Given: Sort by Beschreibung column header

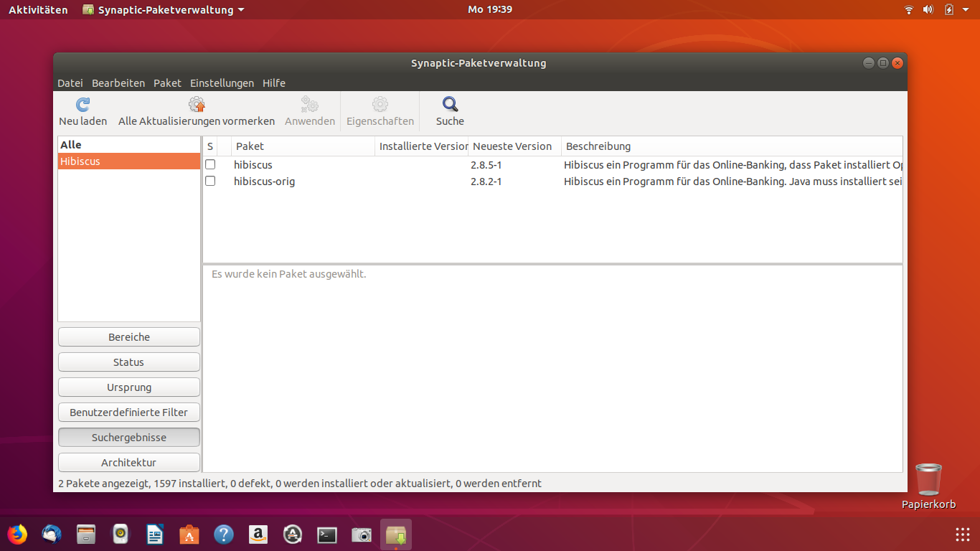Looking at the screenshot, I should click(732, 146).
